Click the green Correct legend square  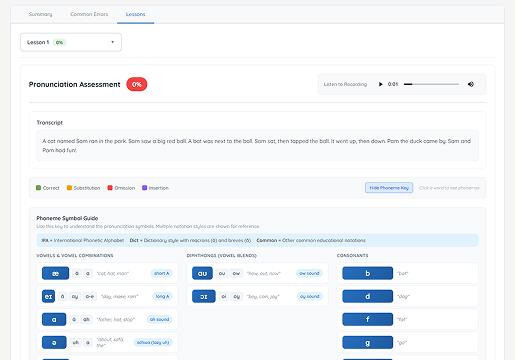click(38, 188)
